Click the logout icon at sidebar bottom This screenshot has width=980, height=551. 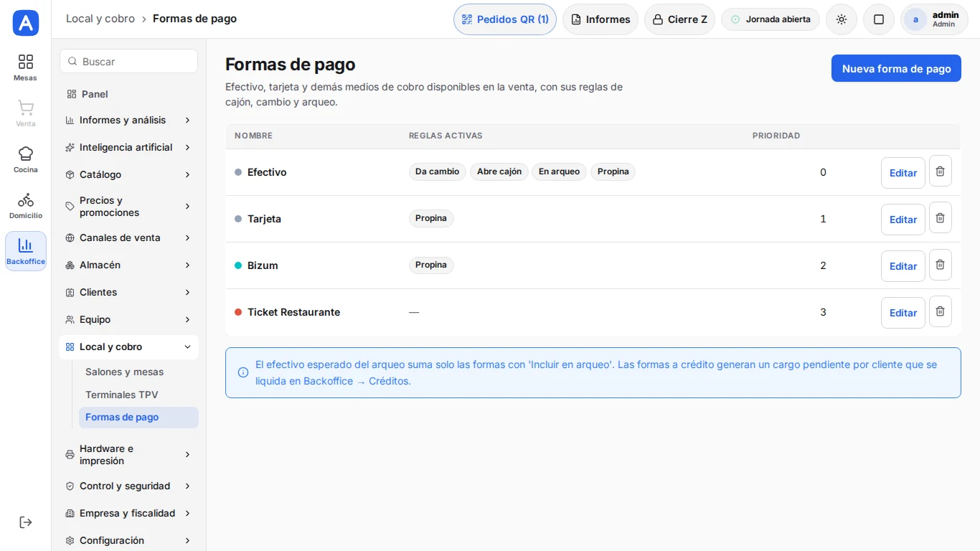pyautogui.click(x=26, y=522)
